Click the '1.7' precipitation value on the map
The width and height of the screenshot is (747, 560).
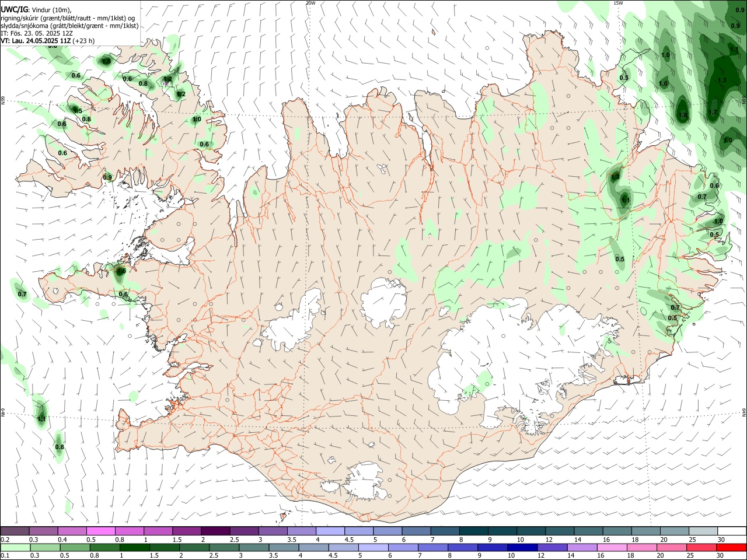tap(713, 112)
